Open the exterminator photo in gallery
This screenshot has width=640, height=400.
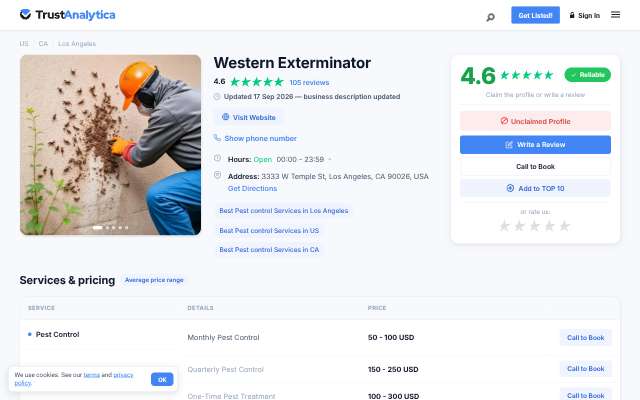coord(110,145)
